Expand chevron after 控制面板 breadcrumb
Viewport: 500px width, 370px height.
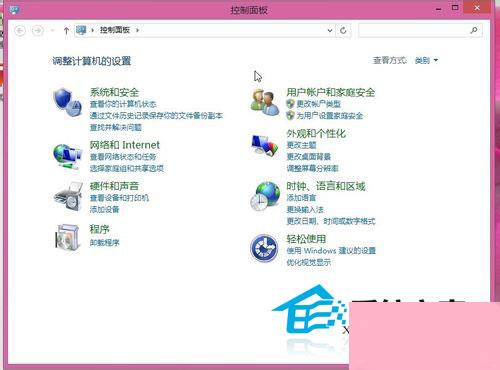(x=137, y=30)
